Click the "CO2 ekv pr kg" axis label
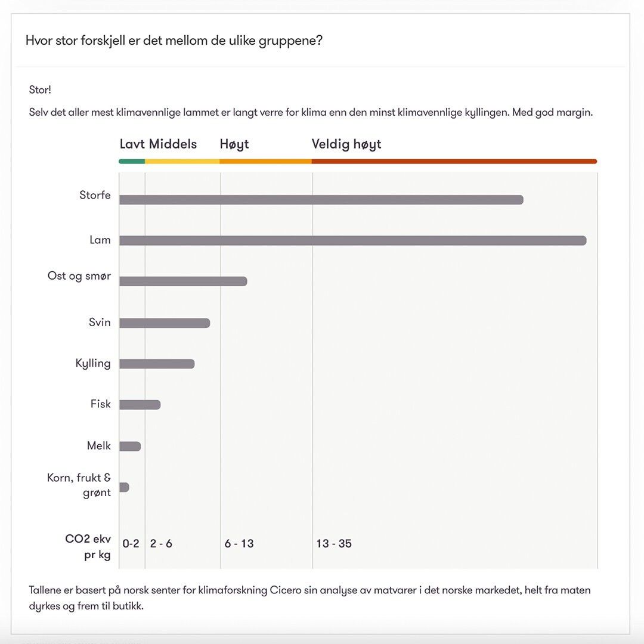This screenshot has height=644, width=644. (x=88, y=547)
